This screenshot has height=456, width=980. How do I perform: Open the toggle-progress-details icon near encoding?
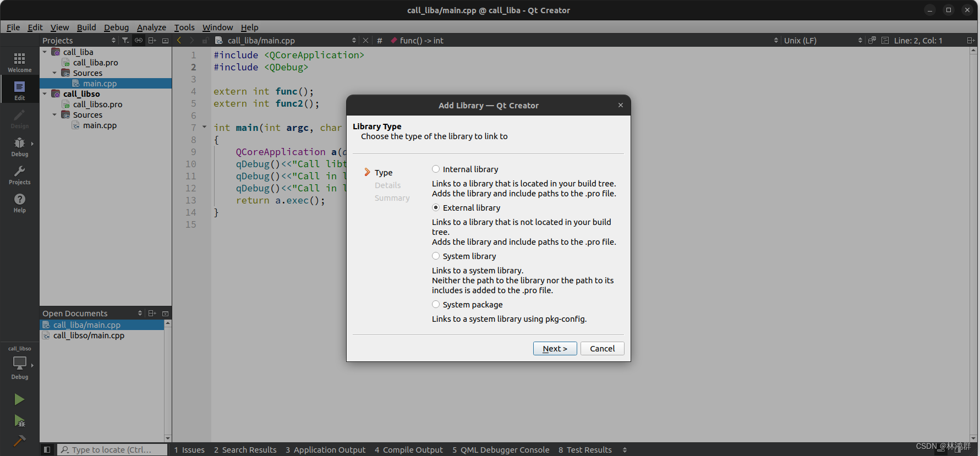872,40
